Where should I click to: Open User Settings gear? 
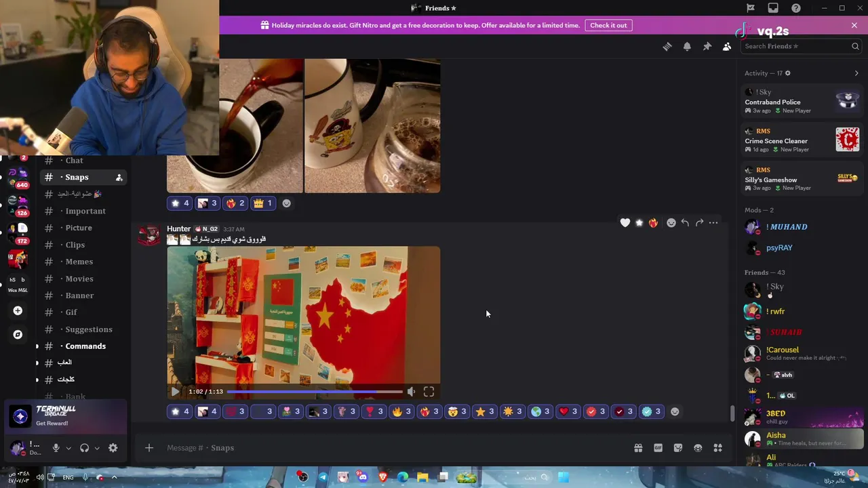pyautogui.click(x=113, y=448)
